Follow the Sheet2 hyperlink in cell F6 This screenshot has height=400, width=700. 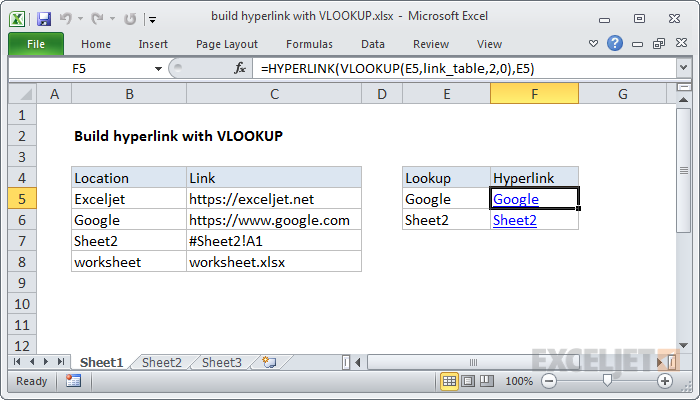pyautogui.click(x=515, y=220)
